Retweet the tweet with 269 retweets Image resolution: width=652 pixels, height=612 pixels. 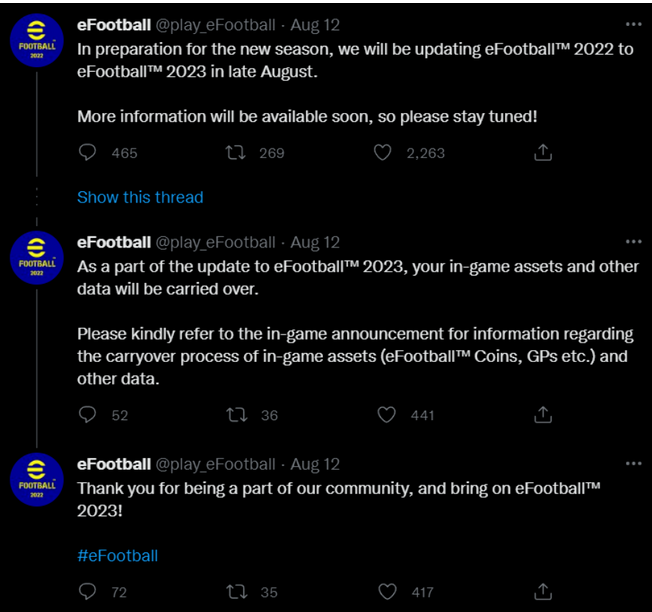(x=235, y=153)
